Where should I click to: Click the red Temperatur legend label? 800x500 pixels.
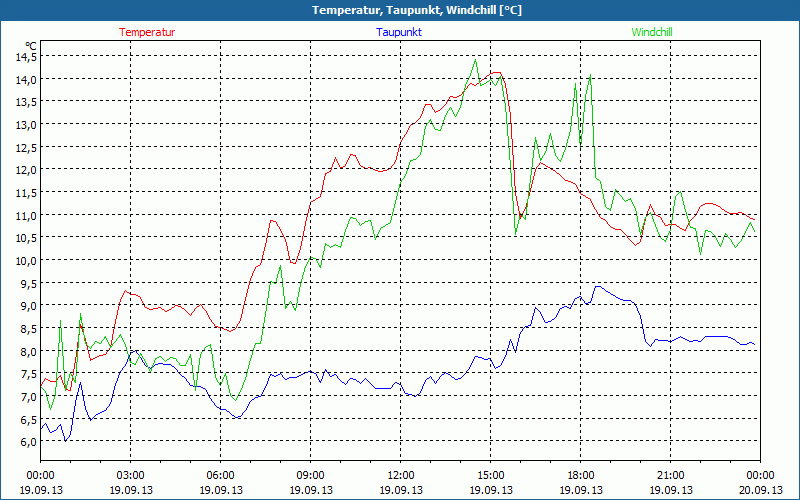tap(147, 32)
